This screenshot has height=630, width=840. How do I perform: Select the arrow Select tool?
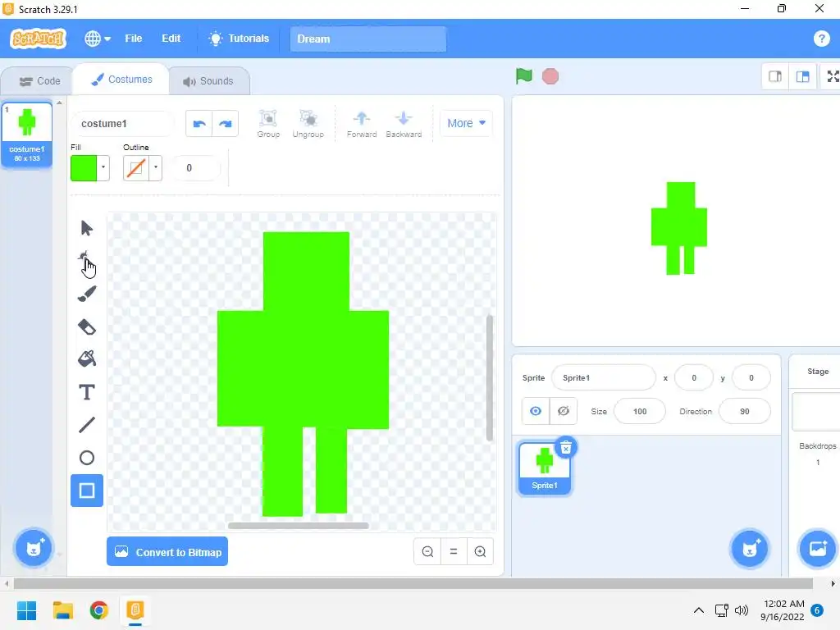click(x=87, y=228)
